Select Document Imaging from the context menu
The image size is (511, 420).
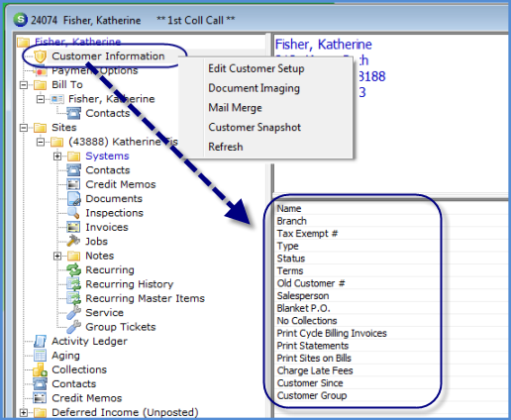pyautogui.click(x=254, y=88)
